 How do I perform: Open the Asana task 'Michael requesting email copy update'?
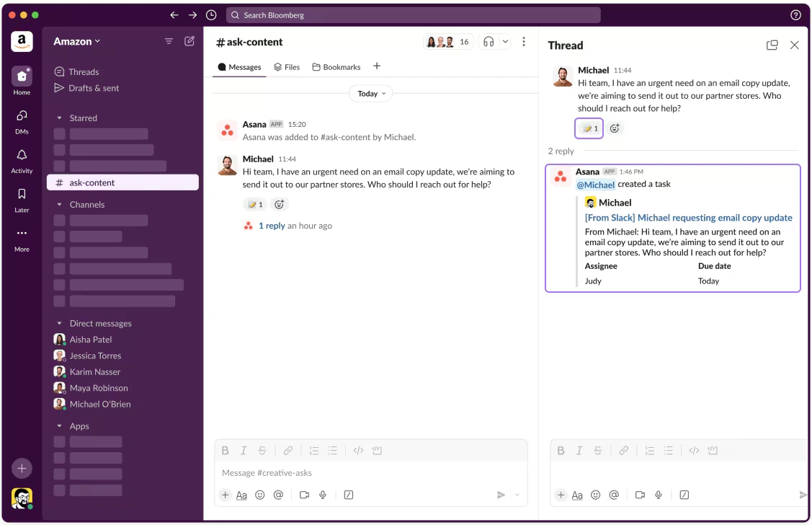pyautogui.click(x=687, y=217)
